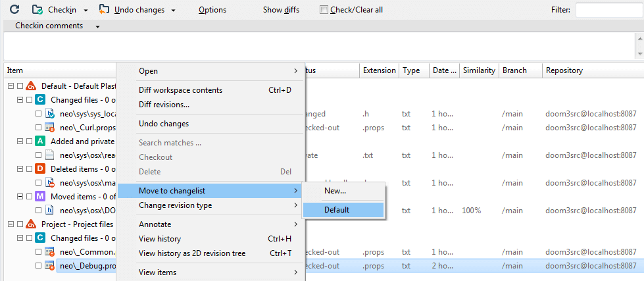Screen dimensions: 644x281
Task: Click the Default changelist orange icon
Action: pyautogui.click(x=31, y=86)
